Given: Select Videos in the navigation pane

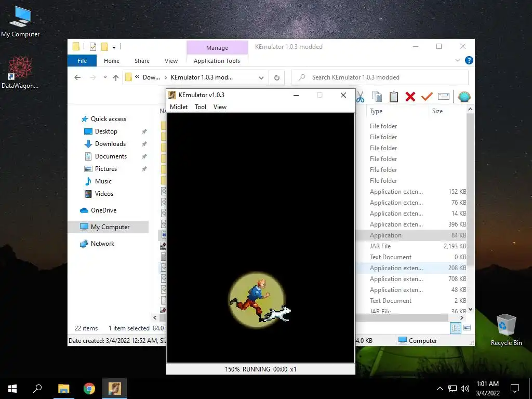Looking at the screenshot, I should pos(104,194).
